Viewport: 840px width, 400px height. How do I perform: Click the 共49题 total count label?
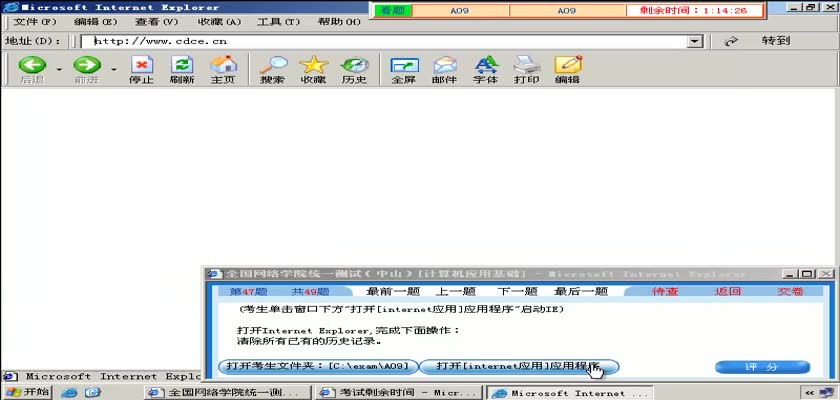pos(310,291)
